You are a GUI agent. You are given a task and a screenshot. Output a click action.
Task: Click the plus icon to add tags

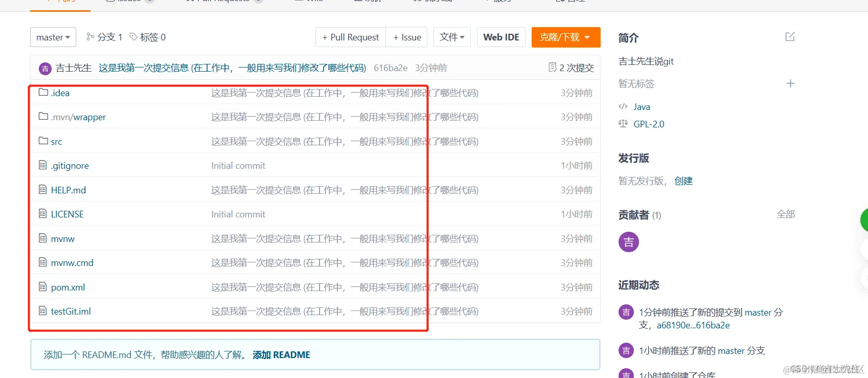[790, 83]
